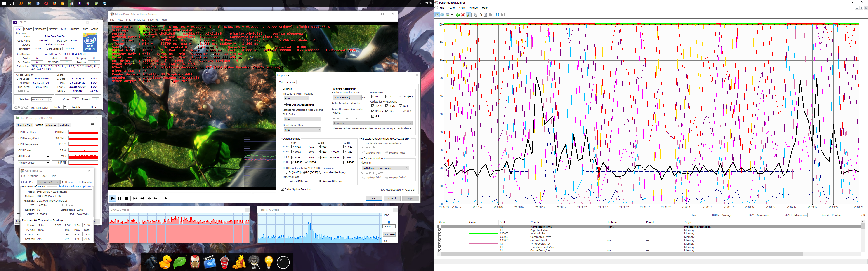Open the Deinterlacing Mode dropdown
This screenshot has width=868, height=271.
[x=302, y=130]
